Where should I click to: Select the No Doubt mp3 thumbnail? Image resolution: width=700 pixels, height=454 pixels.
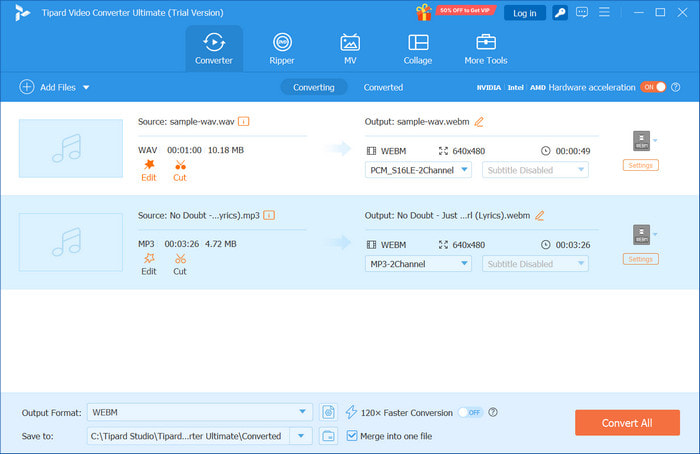pos(71,242)
